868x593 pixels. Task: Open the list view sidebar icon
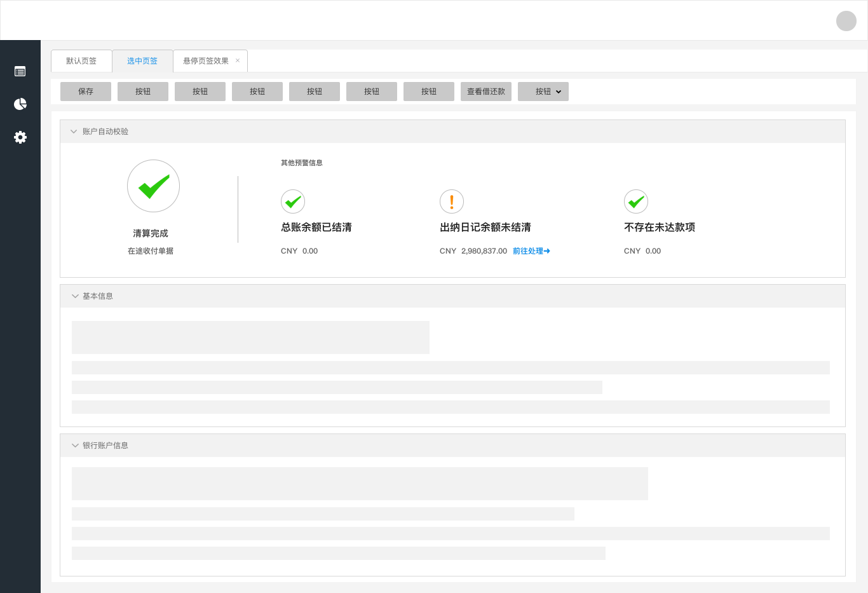pyautogui.click(x=20, y=71)
